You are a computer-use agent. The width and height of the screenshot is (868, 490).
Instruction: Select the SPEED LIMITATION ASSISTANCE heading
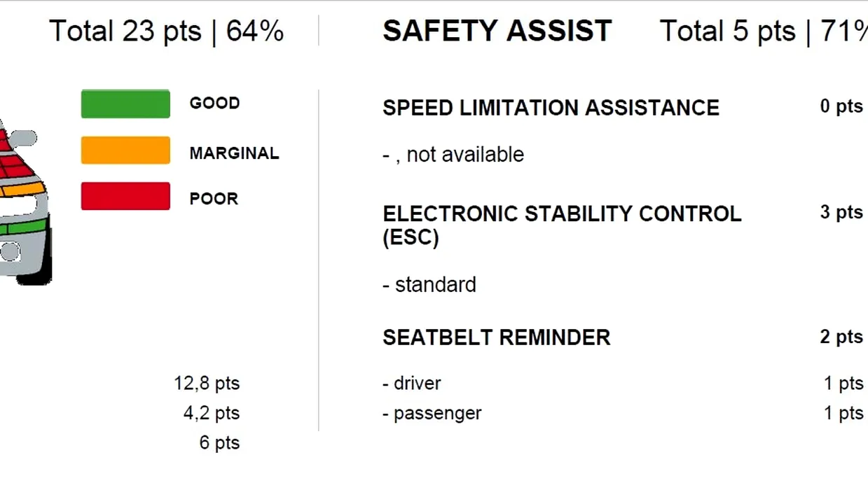point(551,108)
